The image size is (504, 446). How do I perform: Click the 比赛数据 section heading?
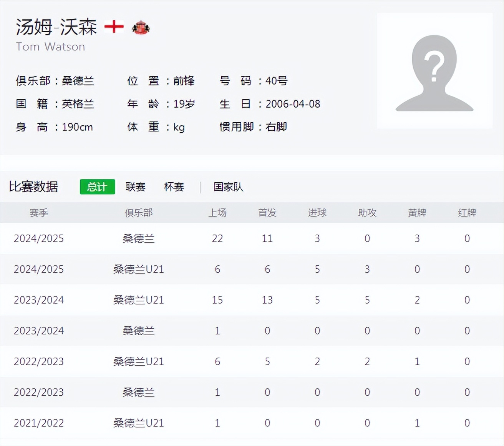coord(33,186)
